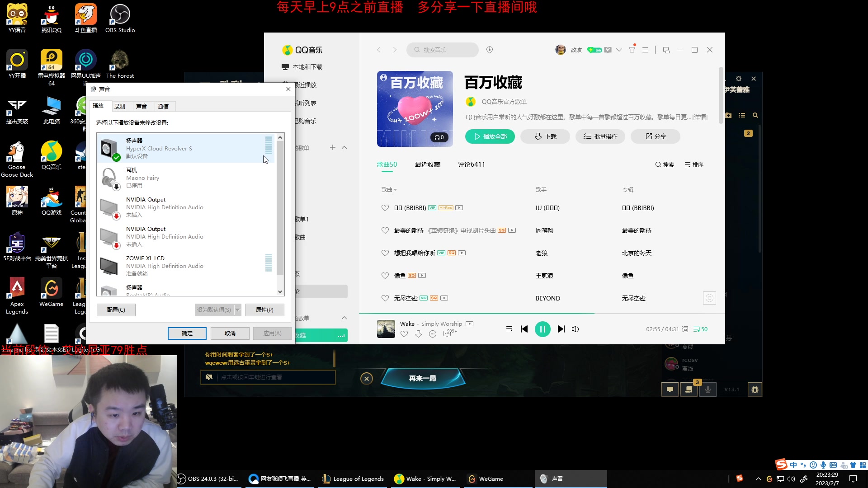Click 确定 in Sound dialog

click(x=187, y=333)
